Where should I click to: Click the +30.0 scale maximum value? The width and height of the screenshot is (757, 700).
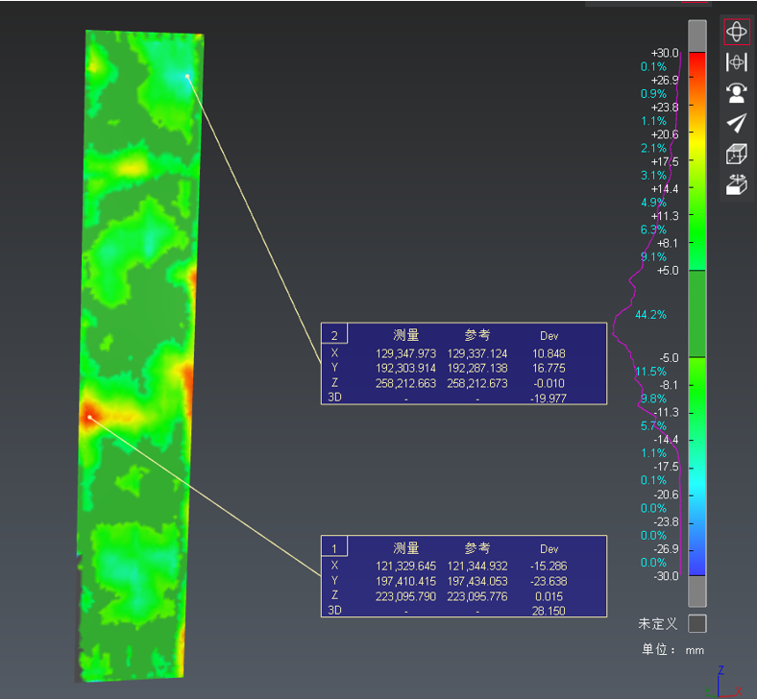click(x=665, y=53)
